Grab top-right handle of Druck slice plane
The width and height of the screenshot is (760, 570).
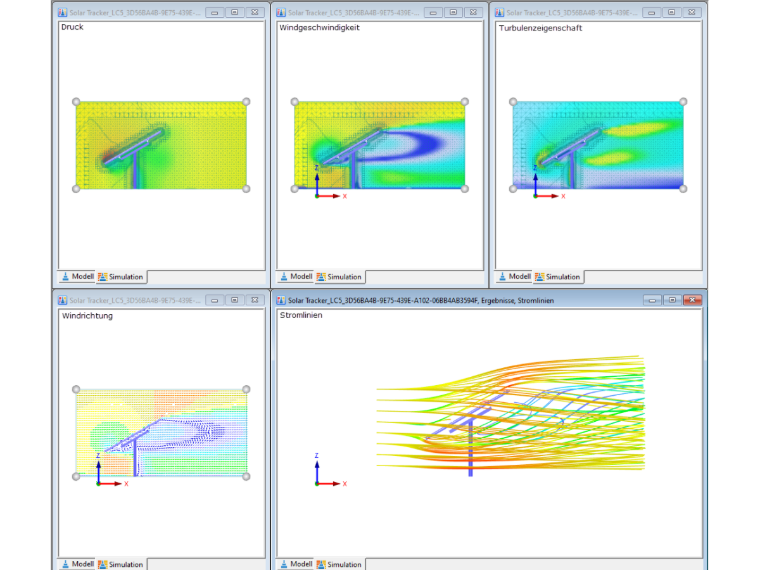246,102
